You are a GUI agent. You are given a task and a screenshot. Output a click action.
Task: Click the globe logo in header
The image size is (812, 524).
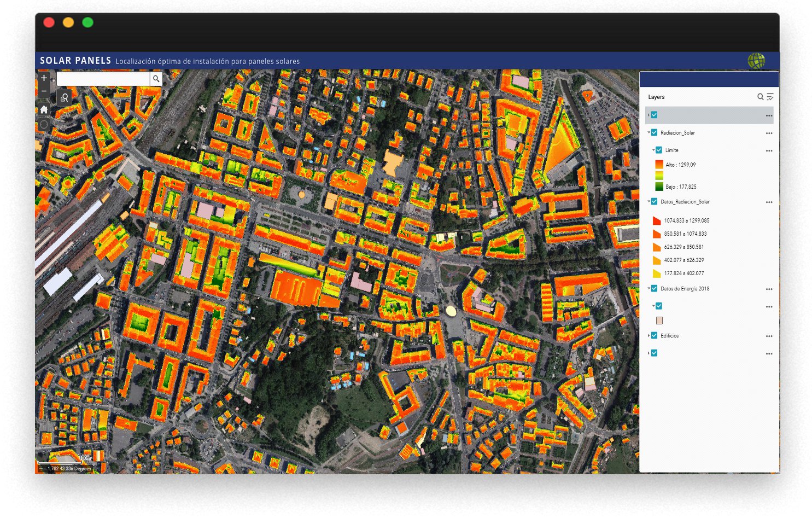[x=756, y=61]
